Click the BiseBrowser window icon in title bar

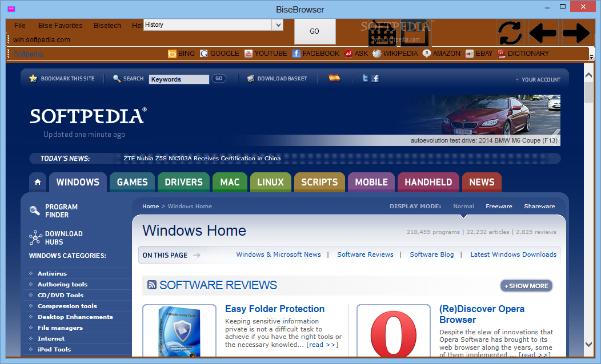[x=11, y=9]
